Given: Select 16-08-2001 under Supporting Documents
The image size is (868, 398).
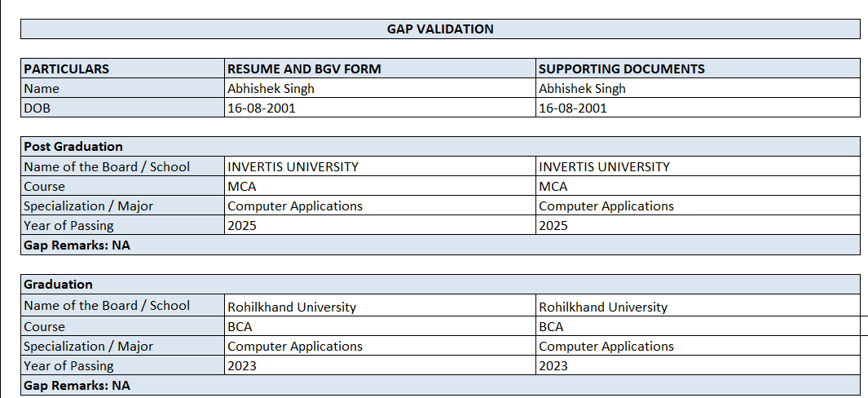Looking at the screenshot, I should click(x=573, y=108).
